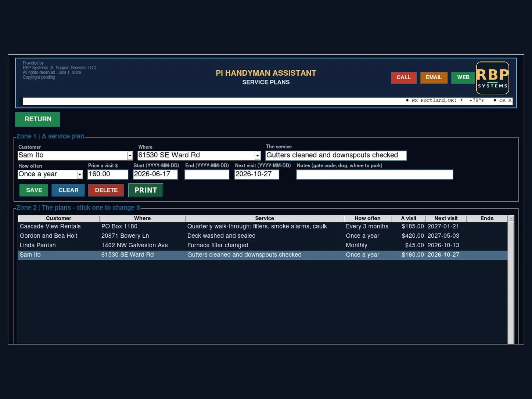
Task: Click the End date field
Action: point(207,175)
